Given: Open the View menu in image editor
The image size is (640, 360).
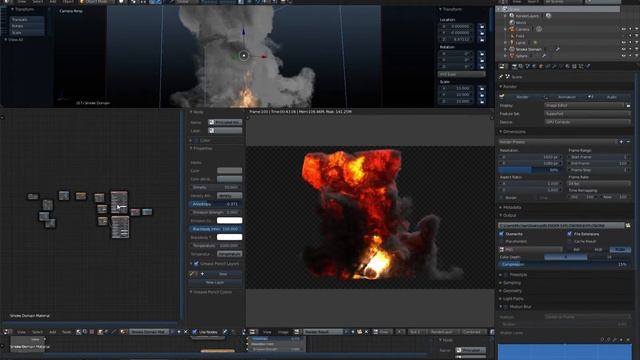Looking at the screenshot, I should pos(267,332).
